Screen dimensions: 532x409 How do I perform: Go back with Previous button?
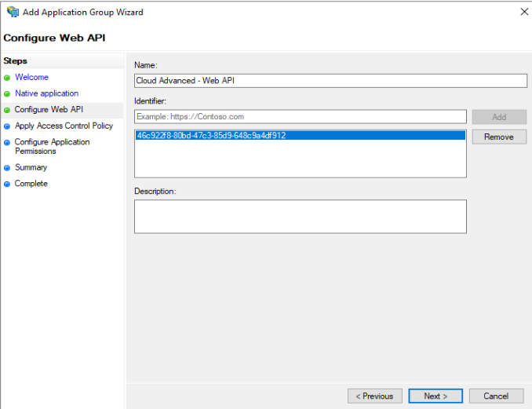[375, 396]
